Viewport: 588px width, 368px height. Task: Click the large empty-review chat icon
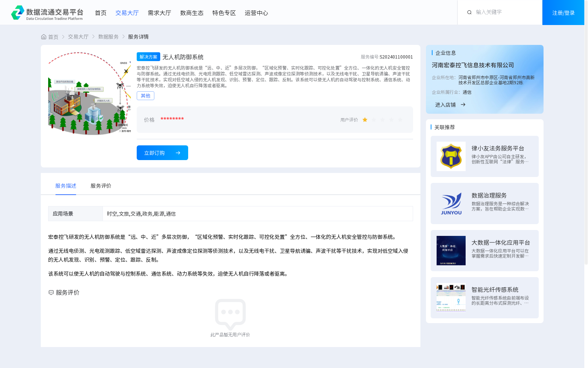click(x=230, y=314)
